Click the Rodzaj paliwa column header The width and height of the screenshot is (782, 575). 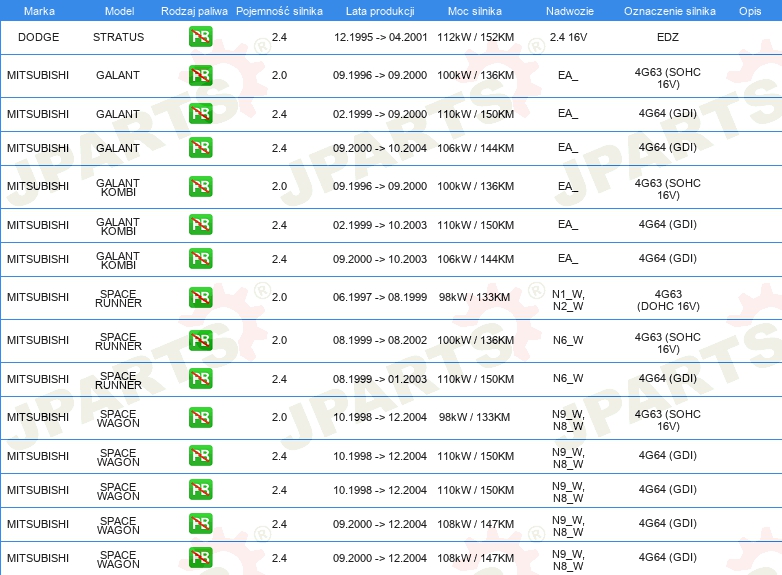pos(194,11)
